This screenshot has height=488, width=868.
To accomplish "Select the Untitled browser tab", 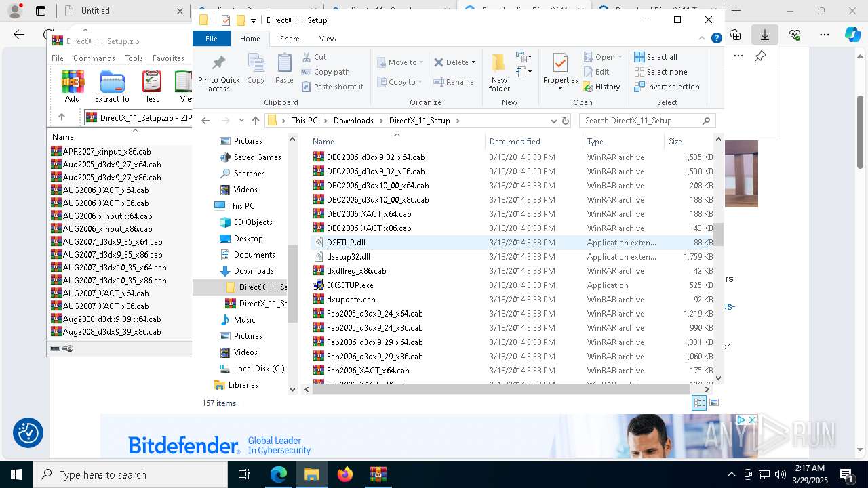I will tap(122, 11).
